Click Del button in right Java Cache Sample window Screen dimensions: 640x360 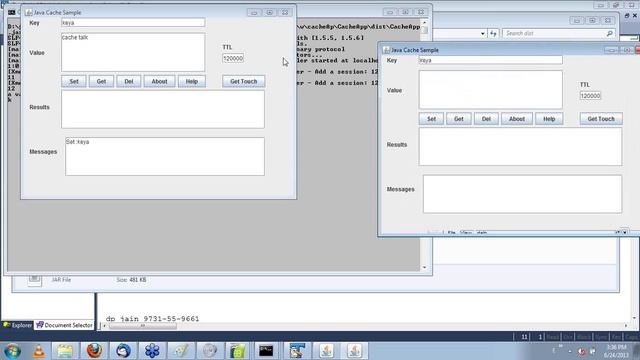[x=486, y=119]
